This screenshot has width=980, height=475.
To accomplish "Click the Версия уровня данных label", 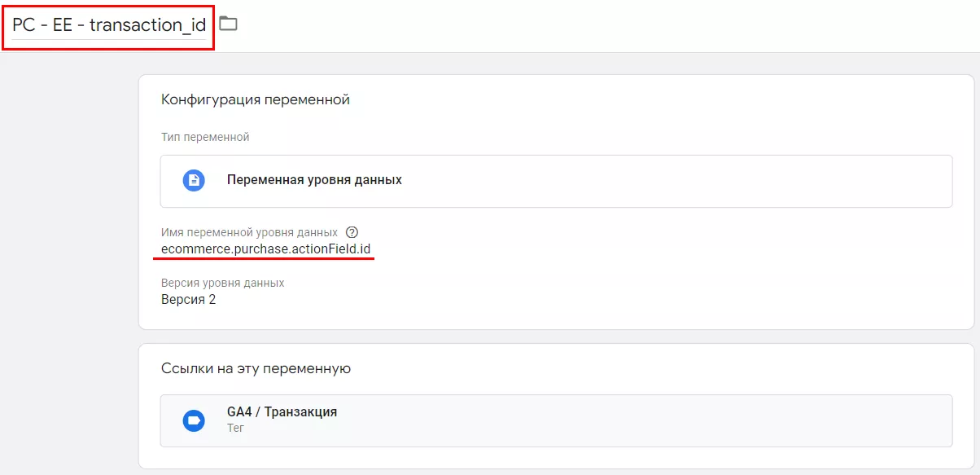I will (223, 283).
